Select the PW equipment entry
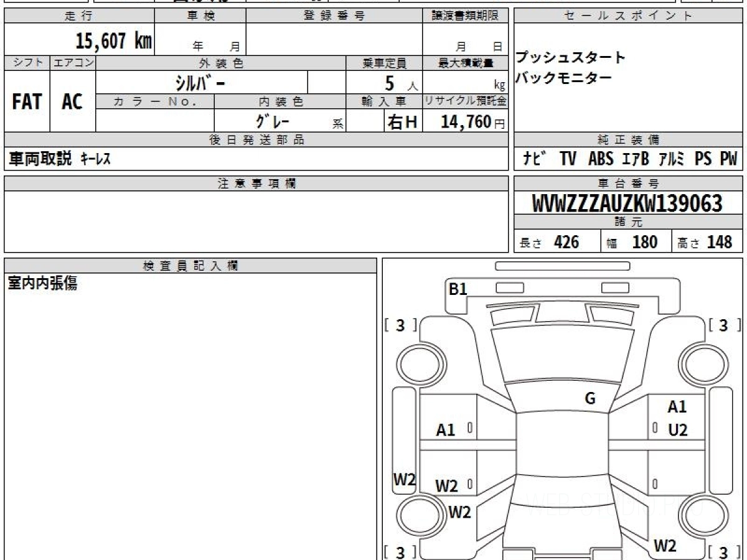Image resolution: width=747 pixels, height=560 pixels. pyautogui.click(x=728, y=159)
